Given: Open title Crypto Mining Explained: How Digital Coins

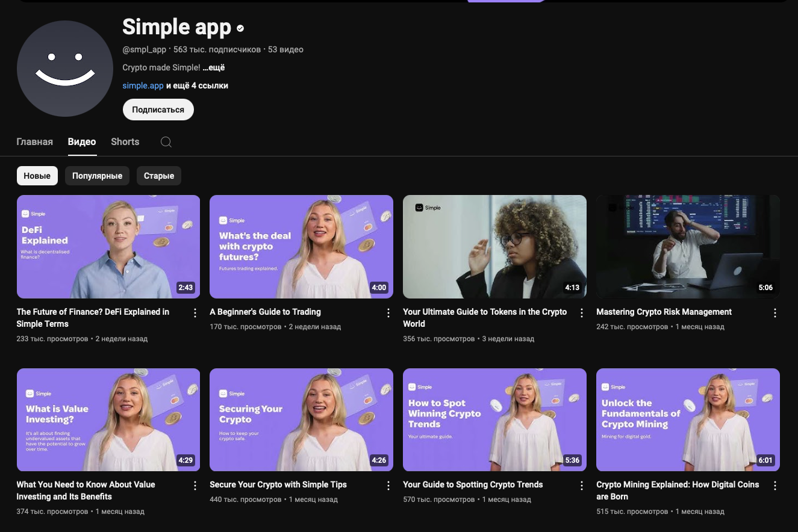Looking at the screenshot, I should [x=678, y=490].
